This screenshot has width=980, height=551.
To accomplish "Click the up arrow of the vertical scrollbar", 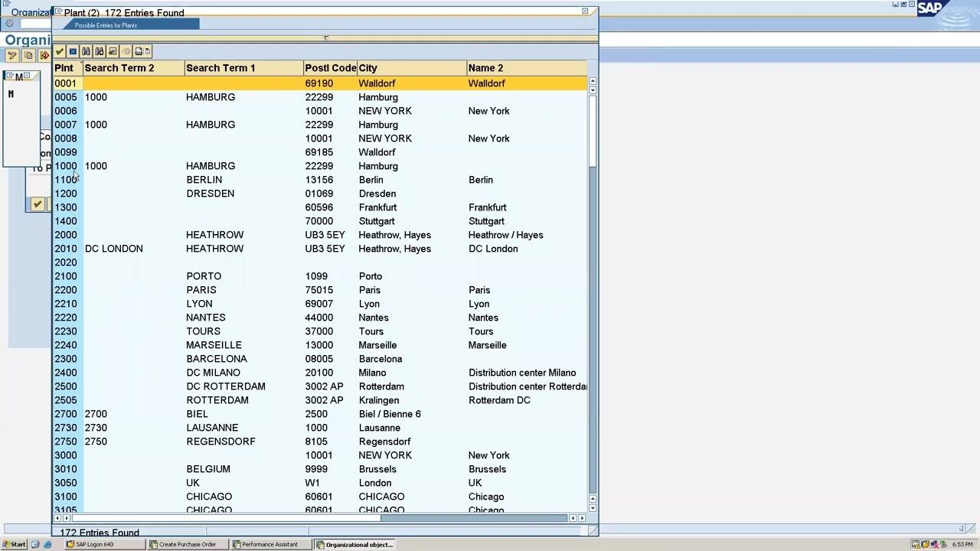I will pyautogui.click(x=593, y=81).
